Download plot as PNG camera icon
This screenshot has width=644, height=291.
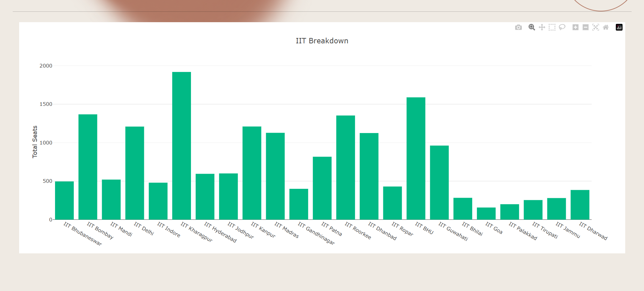(x=518, y=27)
